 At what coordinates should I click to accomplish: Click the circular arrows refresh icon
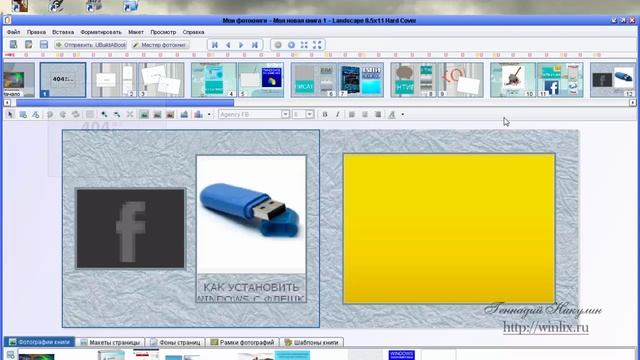pyautogui.click(x=76, y=115)
